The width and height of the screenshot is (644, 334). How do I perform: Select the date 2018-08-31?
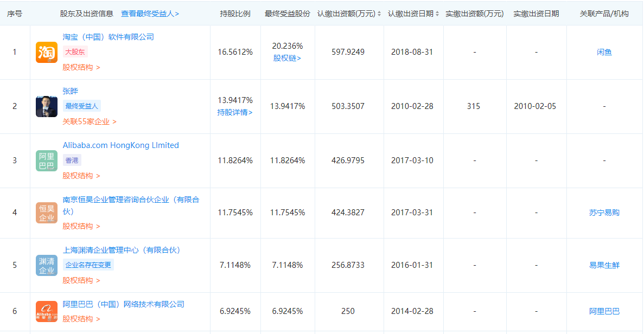[412, 52]
